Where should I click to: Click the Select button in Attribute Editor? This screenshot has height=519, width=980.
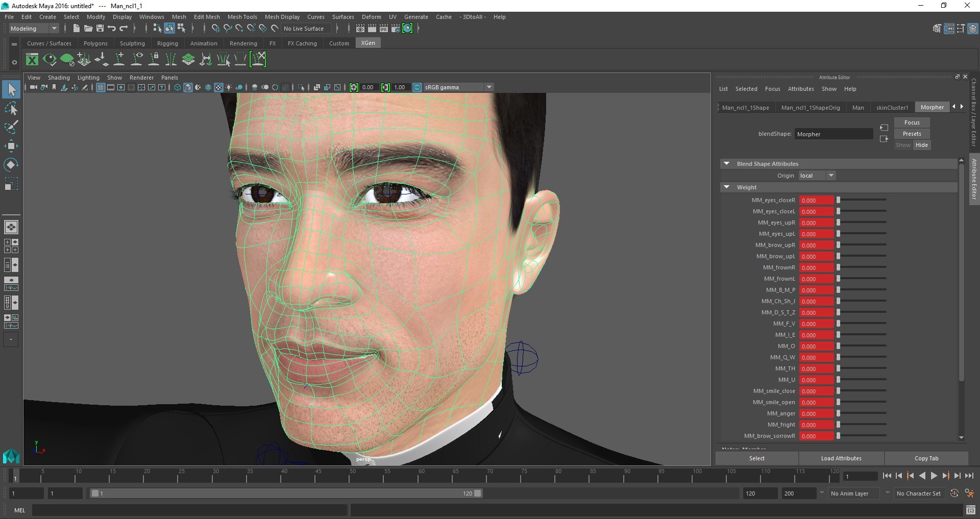click(x=756, y=458)
